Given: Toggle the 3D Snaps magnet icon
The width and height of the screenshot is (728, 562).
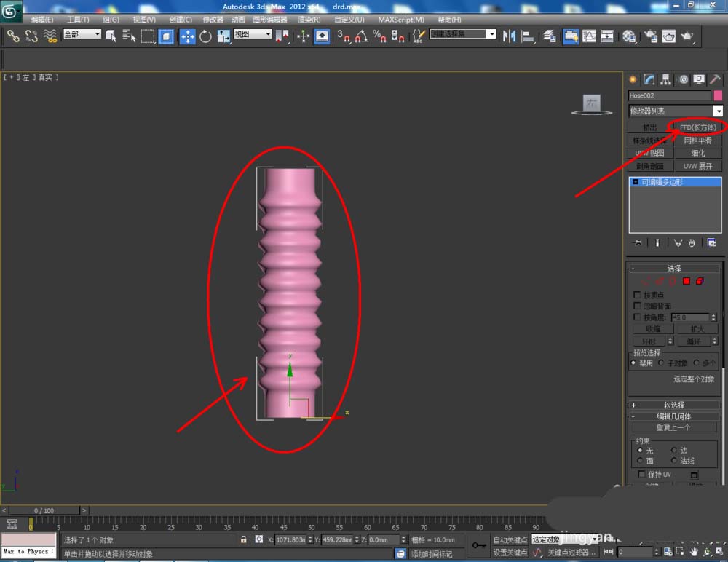Looking at the screenshot, I should click(344, 36).
